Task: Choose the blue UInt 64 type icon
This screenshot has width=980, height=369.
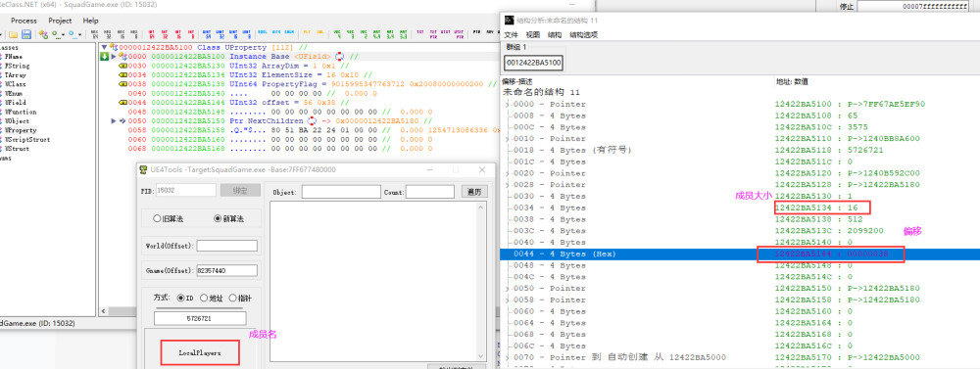Action: 208,34
